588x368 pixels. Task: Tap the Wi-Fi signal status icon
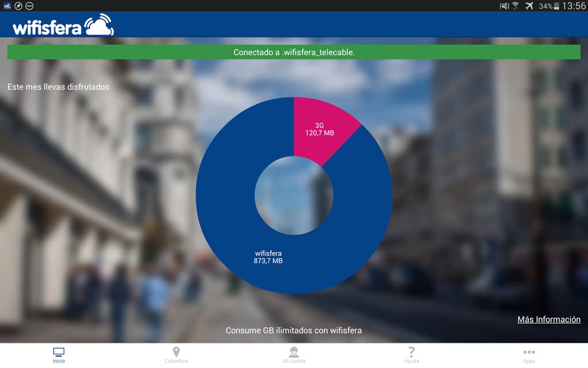click(x=516, y=6)
